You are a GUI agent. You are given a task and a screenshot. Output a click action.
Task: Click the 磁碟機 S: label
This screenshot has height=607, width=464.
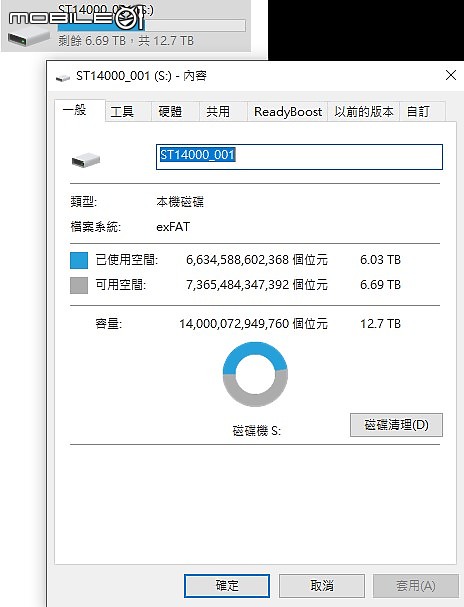[x=257, y=430]
